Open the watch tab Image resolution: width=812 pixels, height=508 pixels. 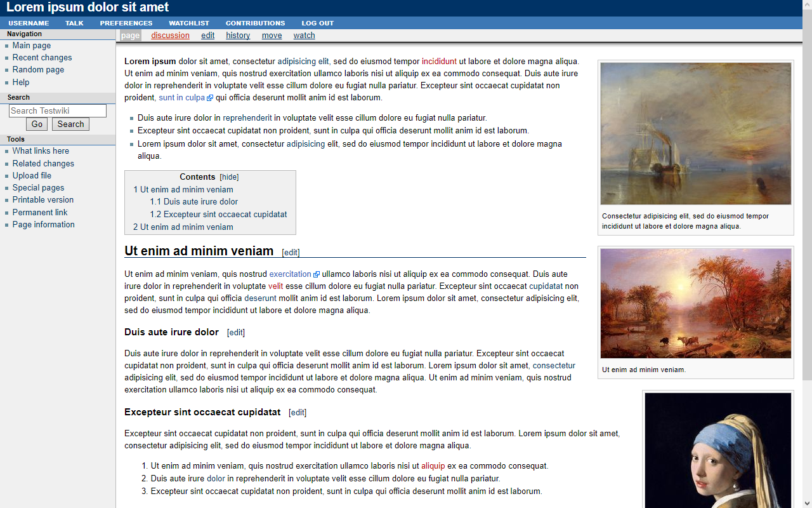[304, 36]
